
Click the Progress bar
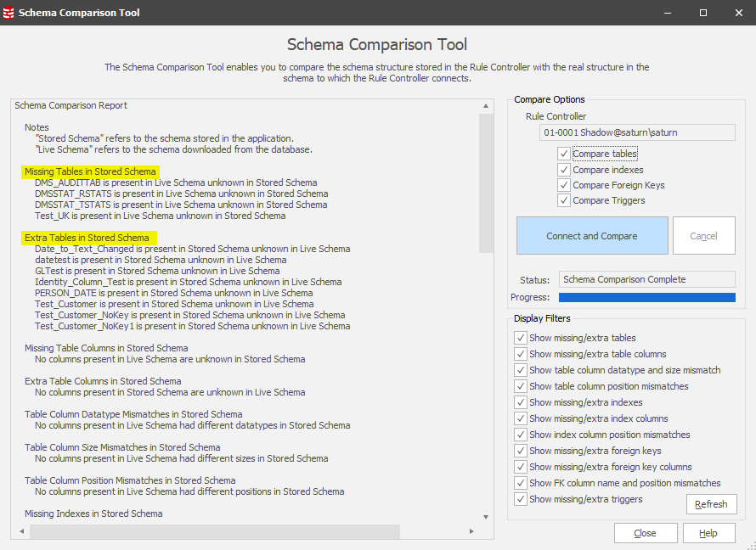click(x=646, y=298)
